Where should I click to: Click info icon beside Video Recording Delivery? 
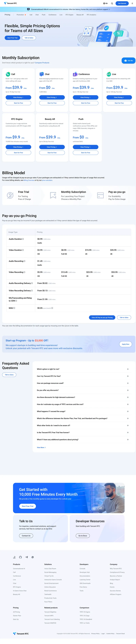pyautogui.click(x=32, y=291)
